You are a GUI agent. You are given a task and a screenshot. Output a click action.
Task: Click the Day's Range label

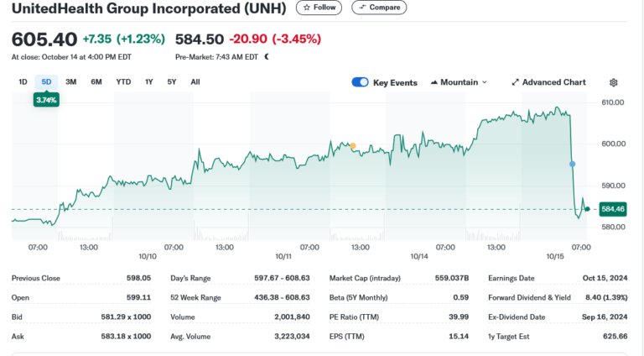[x=190, y=278]
